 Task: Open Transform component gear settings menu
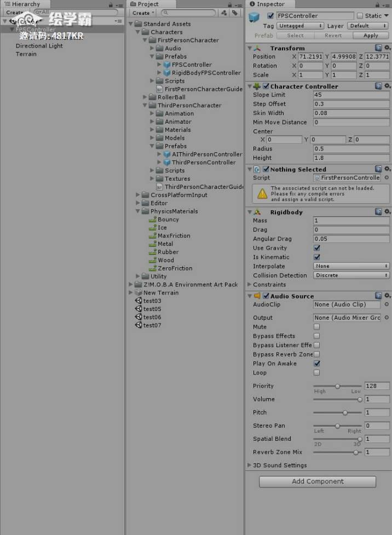point(387,48)
